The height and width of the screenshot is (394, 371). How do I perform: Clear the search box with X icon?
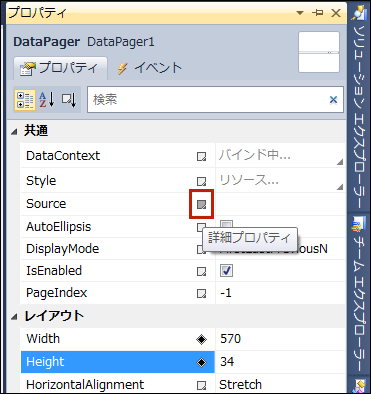tap(333, 100)
